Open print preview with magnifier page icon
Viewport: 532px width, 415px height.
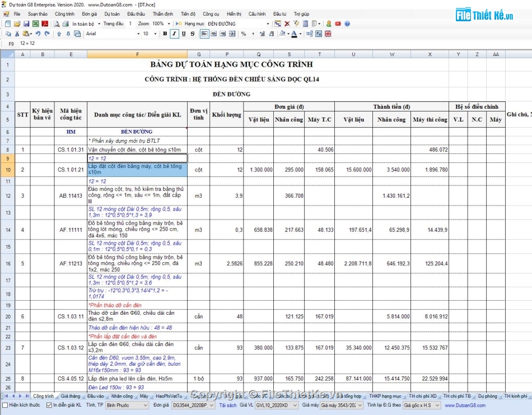point(57,24)
